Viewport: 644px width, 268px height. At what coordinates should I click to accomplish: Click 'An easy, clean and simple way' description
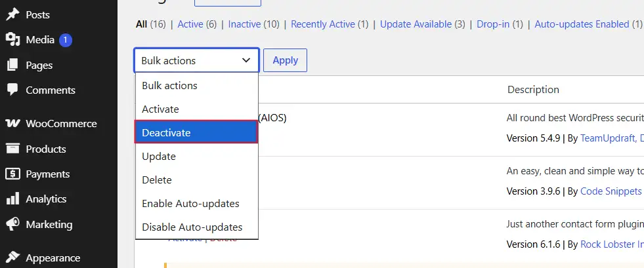coord(575,171)
